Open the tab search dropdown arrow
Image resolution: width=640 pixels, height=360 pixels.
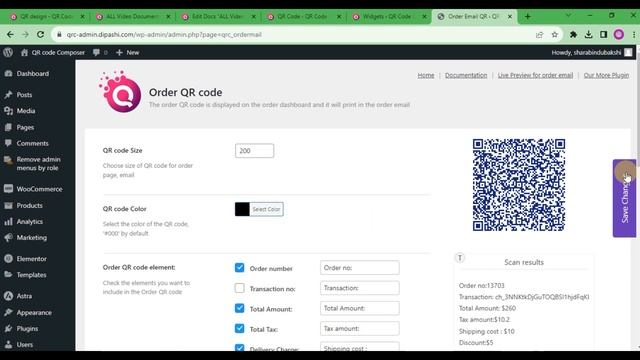click(x=568, y=16)
